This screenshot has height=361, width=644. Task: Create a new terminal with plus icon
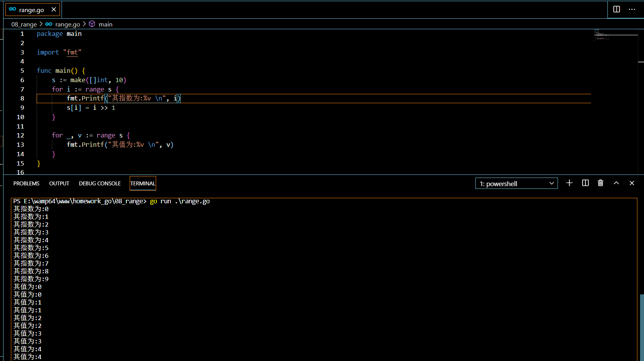pos(569,183)
